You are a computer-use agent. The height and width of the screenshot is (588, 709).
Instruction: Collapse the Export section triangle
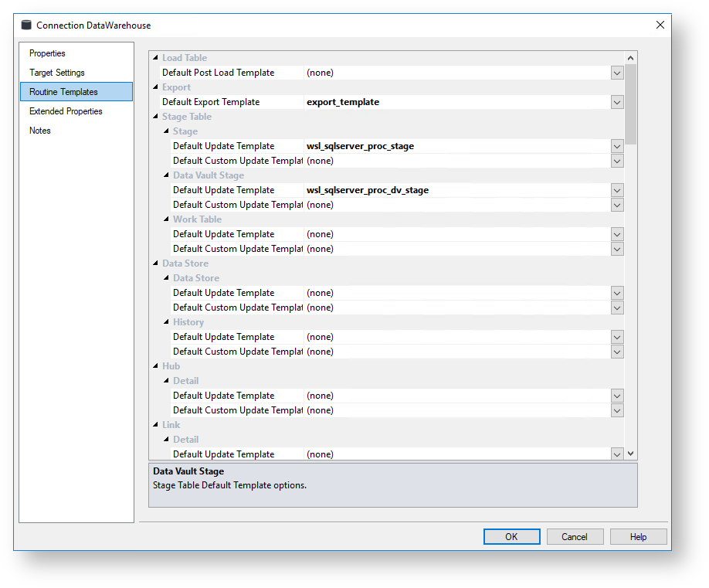(x=155, y=87)
